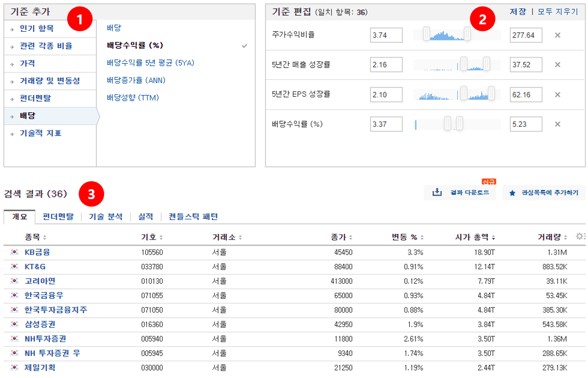The image size is (588, 378).
Task: Sort the table by the 종목 column
Action: [35, 237]
